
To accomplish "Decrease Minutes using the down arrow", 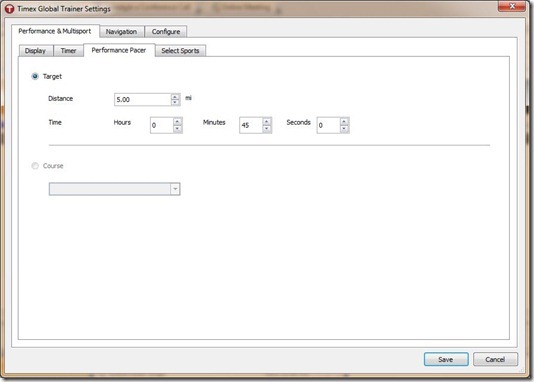I will tap(267, 129).
